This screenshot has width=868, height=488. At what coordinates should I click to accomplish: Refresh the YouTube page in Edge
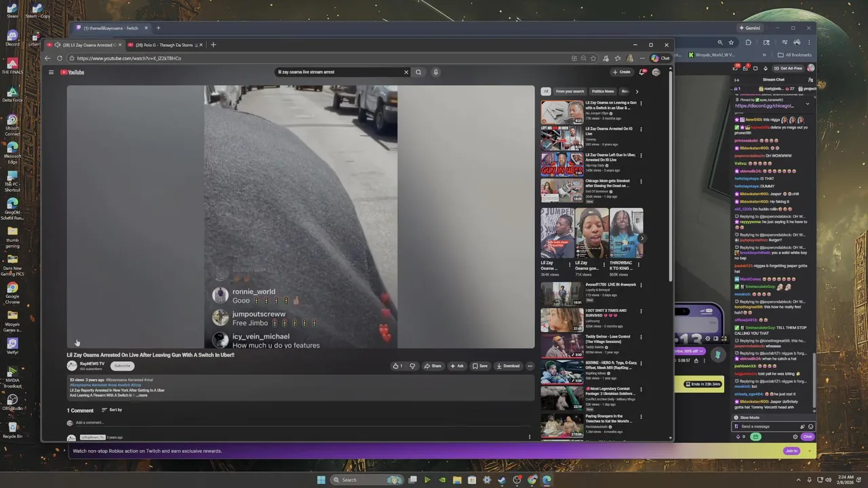(60, 58)
